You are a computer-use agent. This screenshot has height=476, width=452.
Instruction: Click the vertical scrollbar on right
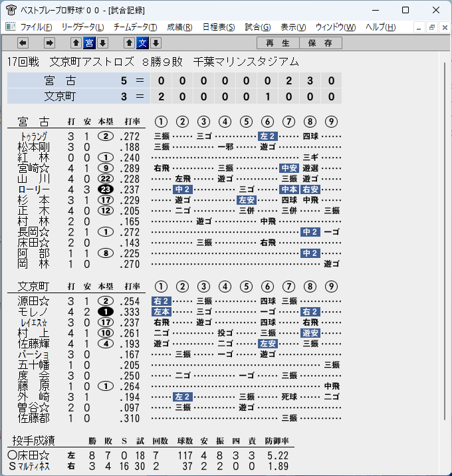click(445, 241)
